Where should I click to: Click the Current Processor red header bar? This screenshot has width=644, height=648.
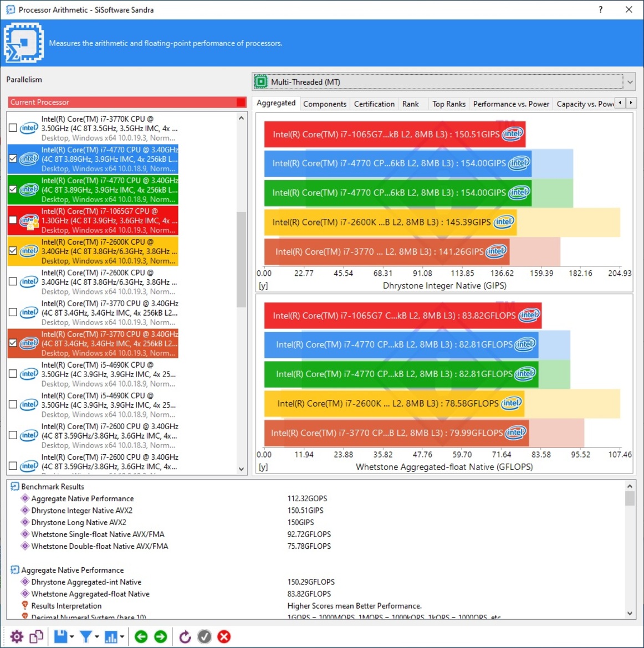pos(127,102)
